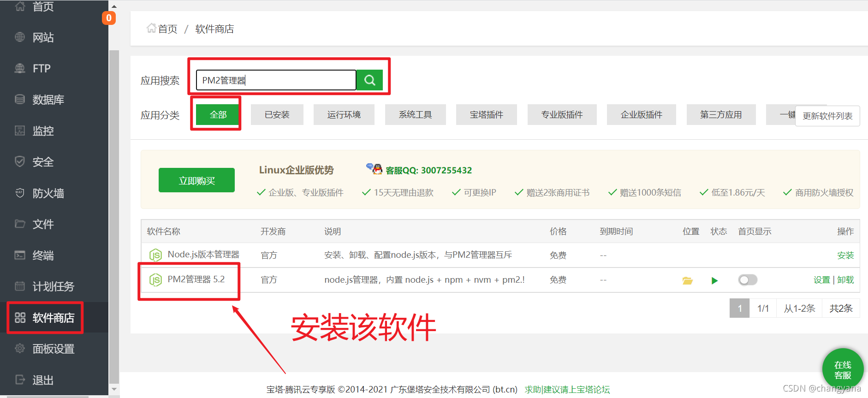Click the 软件商店 grid icon in sidebar

point(20,317)
